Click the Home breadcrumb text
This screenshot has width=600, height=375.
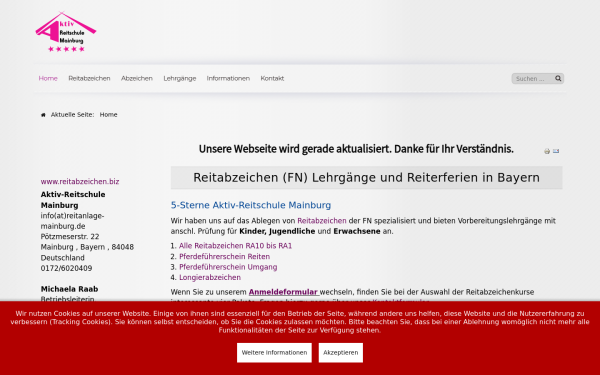coord(108,115)
